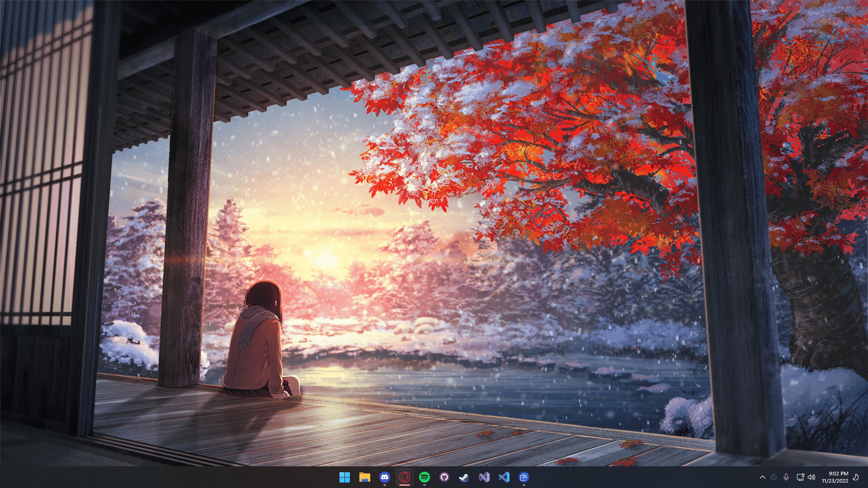Launch GitHub Desktop
The width and height of the screenshot is (868, 488).
[x=444, y=477]
